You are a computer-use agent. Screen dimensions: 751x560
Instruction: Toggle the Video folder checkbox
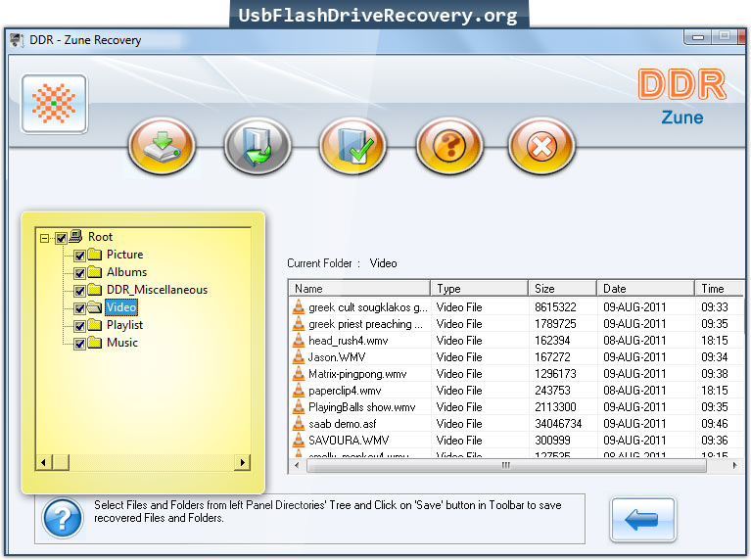point(79,308)
